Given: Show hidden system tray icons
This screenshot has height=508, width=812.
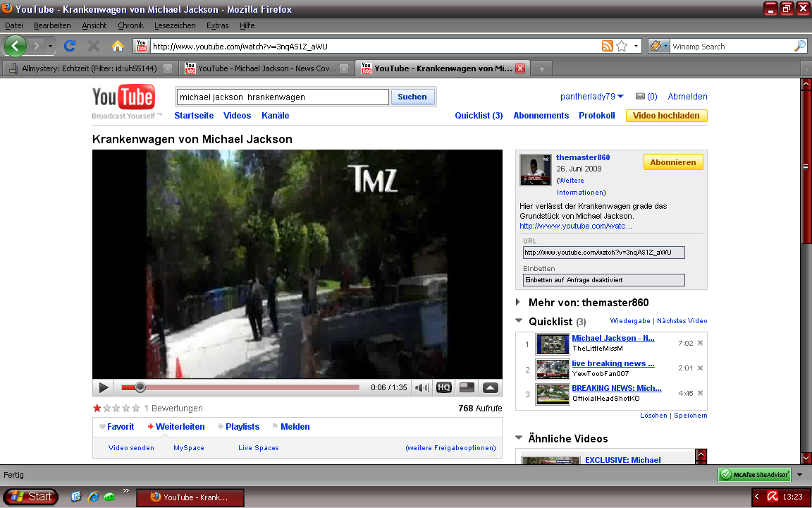Looking at the screenshot, I should tap(757, 497).
